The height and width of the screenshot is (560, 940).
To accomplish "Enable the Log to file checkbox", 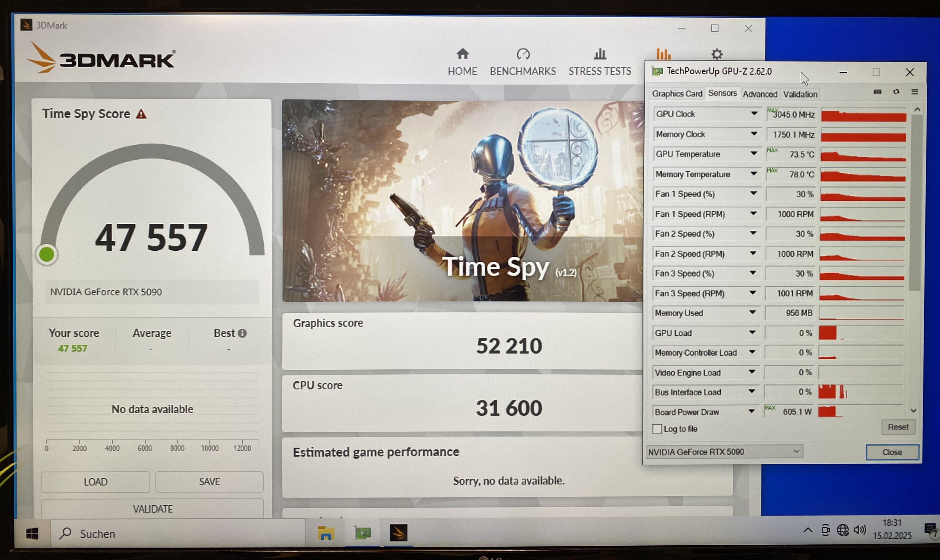I will [x=657, y=429].
